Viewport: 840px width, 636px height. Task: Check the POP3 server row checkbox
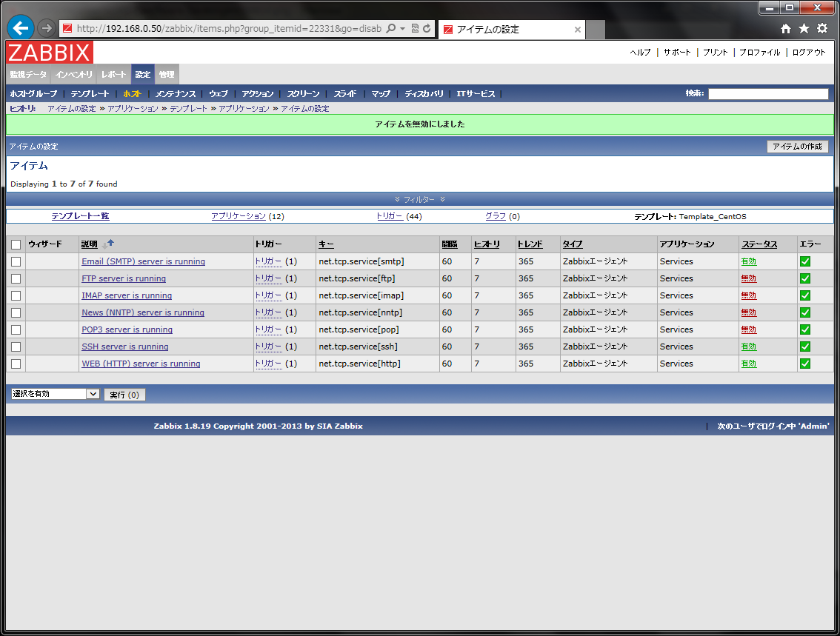point(16,329)
